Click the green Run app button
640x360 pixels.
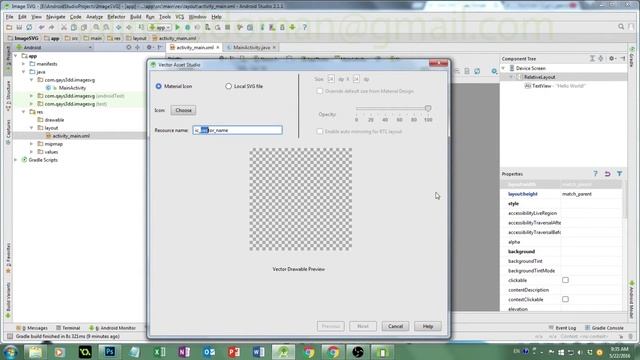178,27
